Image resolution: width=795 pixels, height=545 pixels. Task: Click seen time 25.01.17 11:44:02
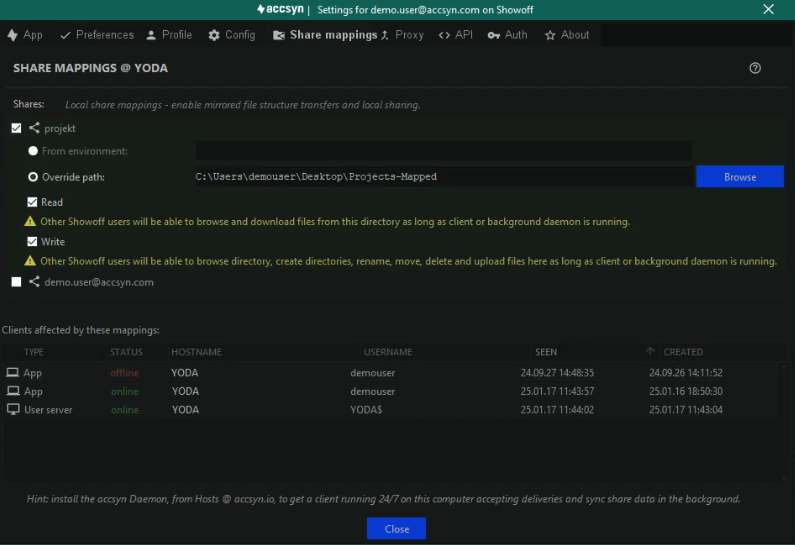click(557, 410)
